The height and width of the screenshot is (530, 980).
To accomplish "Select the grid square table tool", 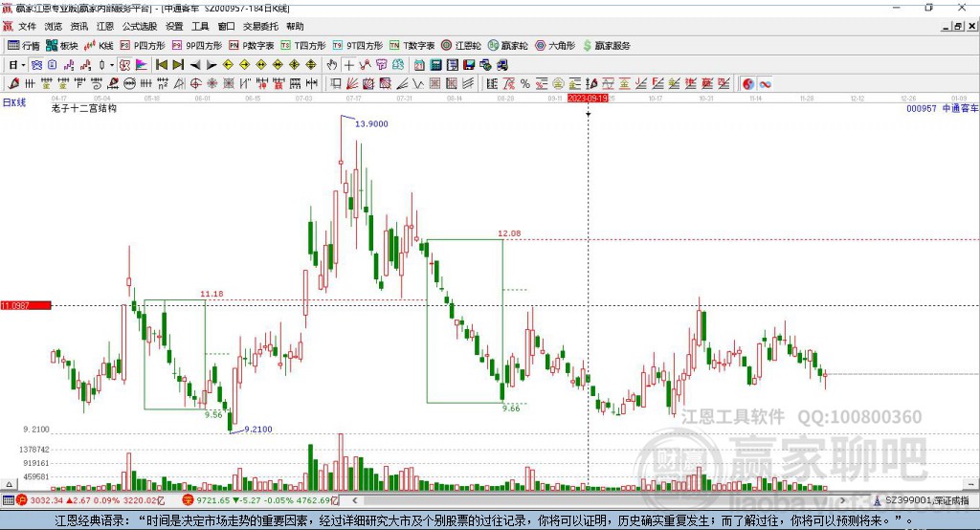I will [435, 84].
